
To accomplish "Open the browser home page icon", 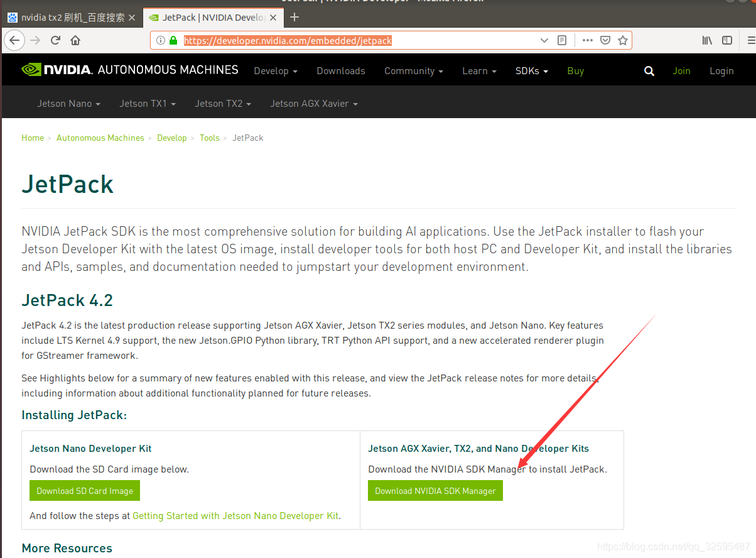I will (75, 40).
